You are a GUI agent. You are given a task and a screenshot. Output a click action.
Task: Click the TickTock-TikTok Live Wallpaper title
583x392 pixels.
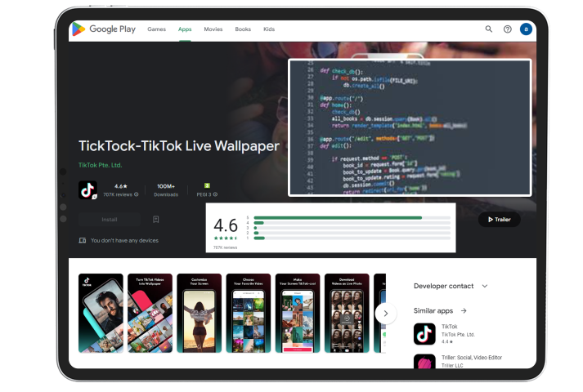click(x=179, y=146)
